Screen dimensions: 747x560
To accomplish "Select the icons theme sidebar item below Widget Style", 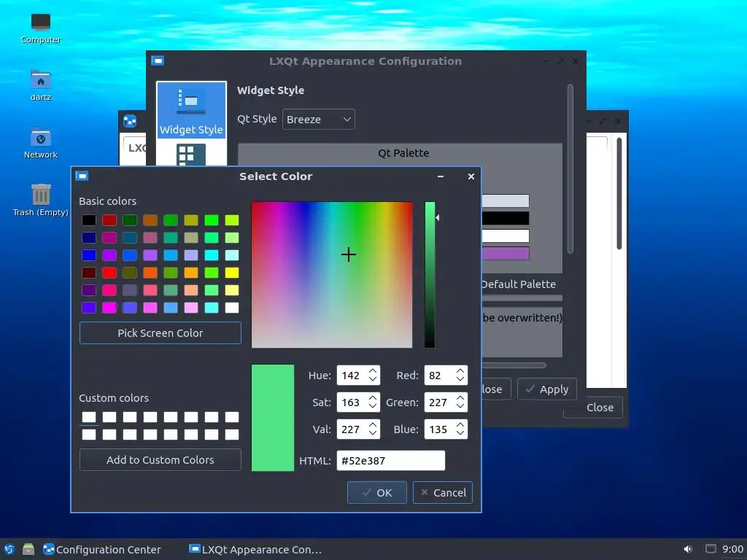I will [x=191, y=155].
